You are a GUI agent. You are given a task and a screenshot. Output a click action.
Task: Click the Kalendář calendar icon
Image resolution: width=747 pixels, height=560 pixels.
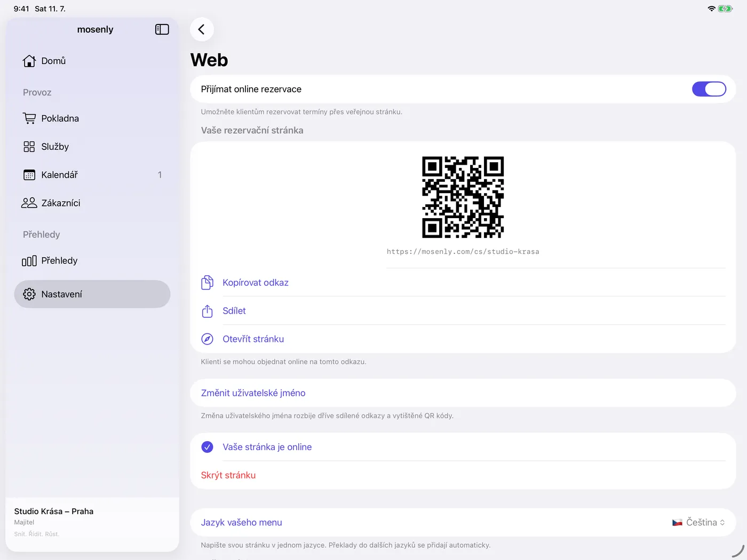click(x=29, y=175)
